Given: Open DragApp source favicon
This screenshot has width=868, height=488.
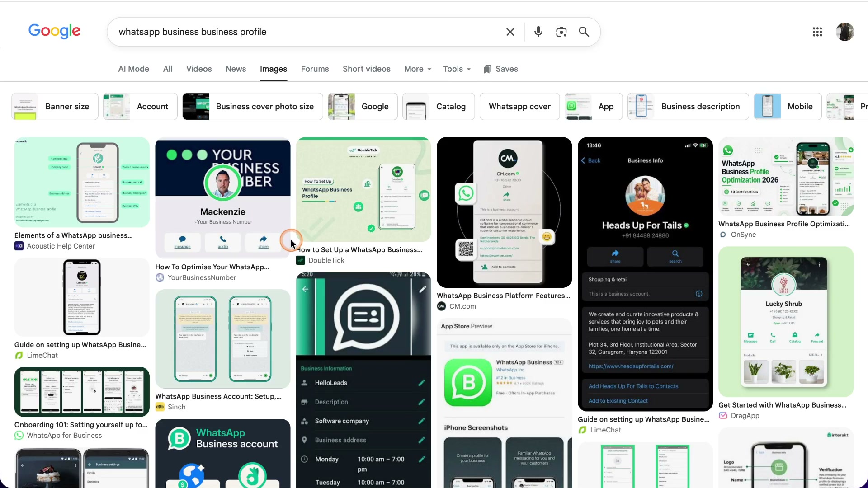Looking at the screenshot, I should (x=723, y=416).
